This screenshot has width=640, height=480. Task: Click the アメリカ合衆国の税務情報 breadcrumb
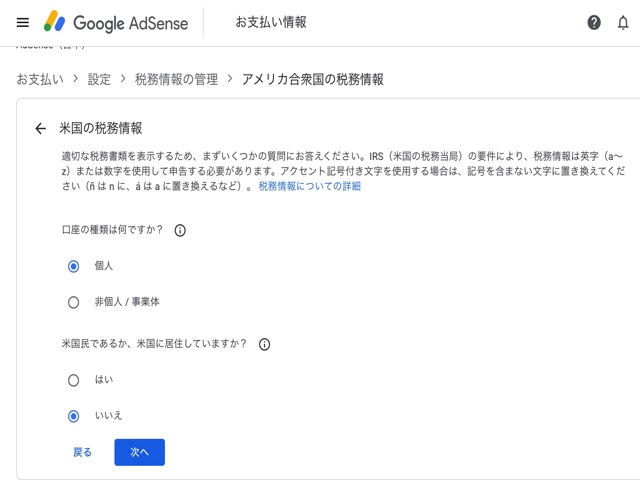[312, 79]
